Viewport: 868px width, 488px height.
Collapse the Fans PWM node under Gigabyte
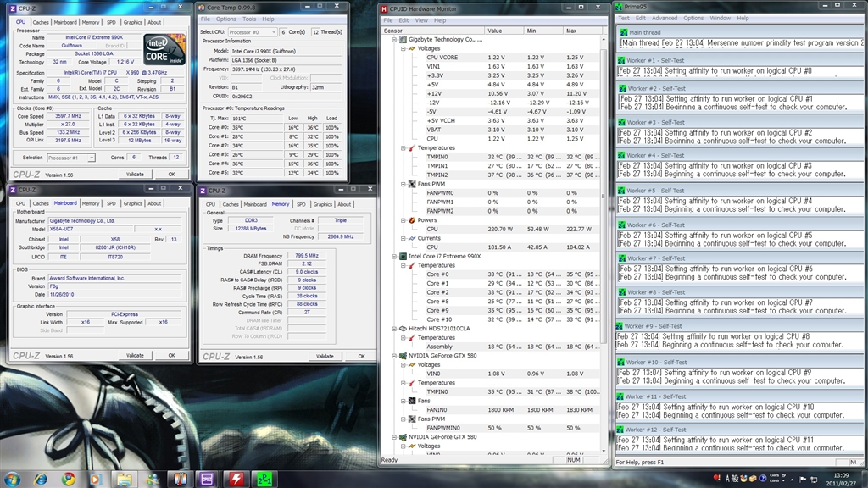403,183
